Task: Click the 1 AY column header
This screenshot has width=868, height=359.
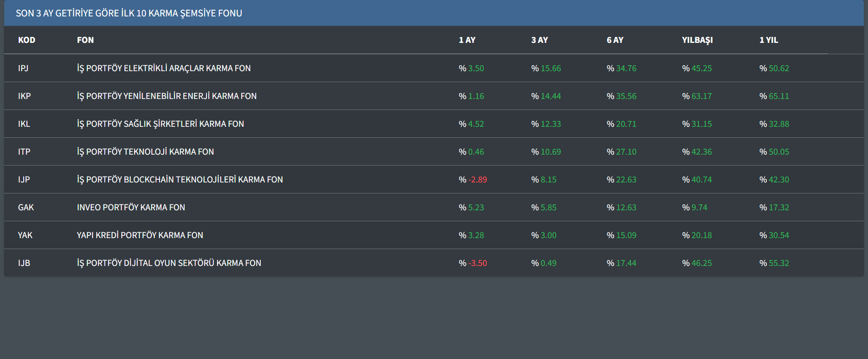Action: [x=467, y=40]
